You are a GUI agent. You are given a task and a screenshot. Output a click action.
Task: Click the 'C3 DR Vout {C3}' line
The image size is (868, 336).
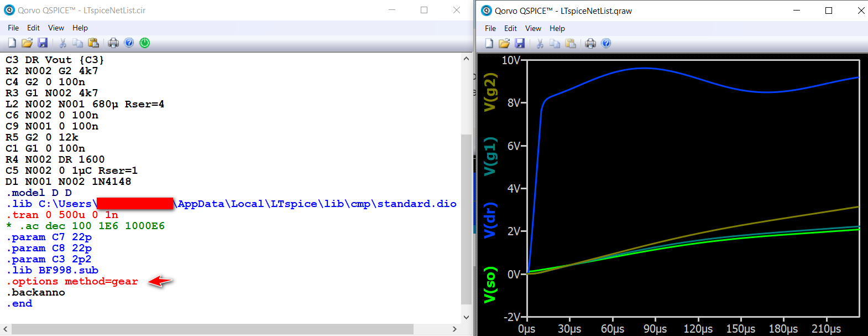55,60
